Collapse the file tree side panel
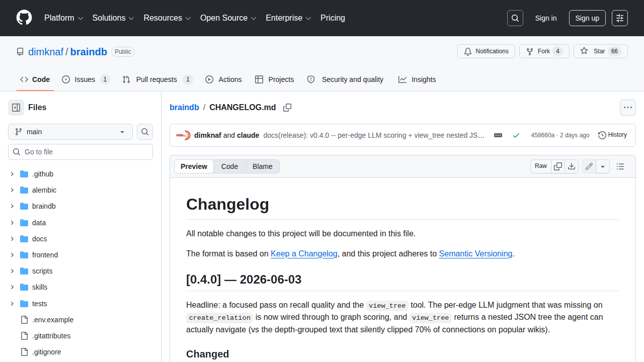The width and height of the screenshot is (644, 362). tap(16, 108)
